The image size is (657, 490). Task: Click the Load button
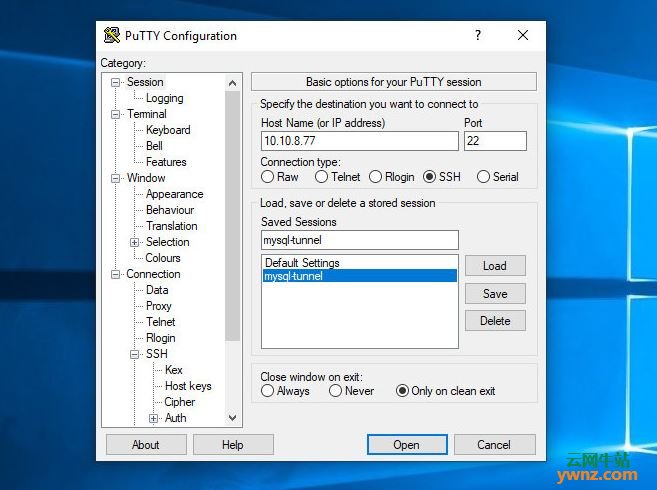(495, 266)
